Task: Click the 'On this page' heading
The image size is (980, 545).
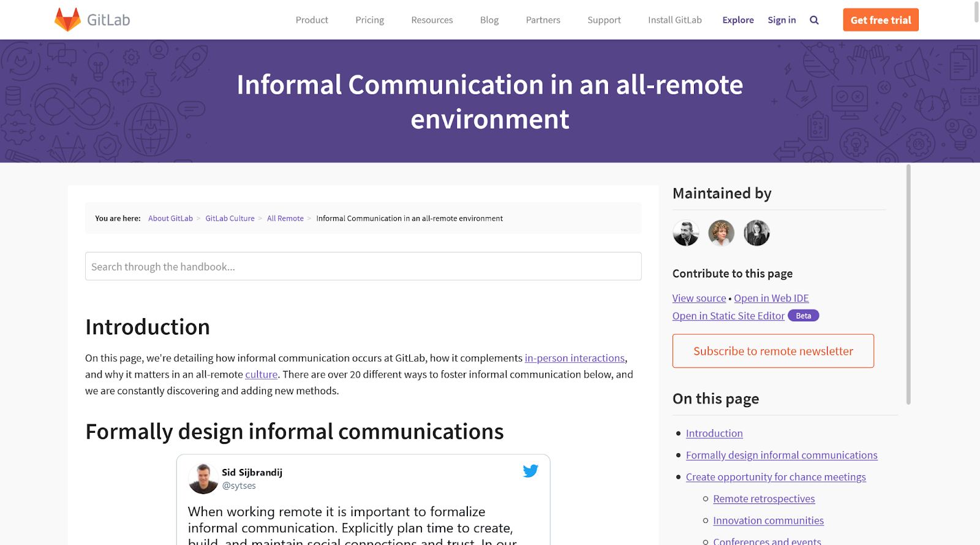Action: 715,399
